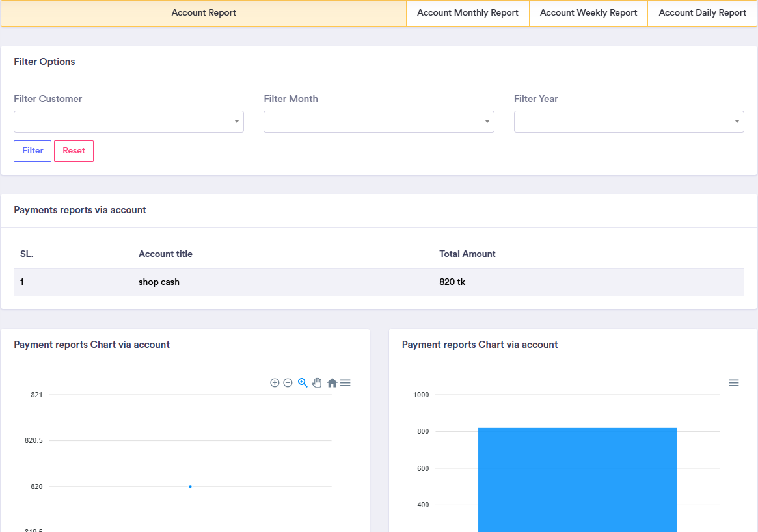Click the pink Reset button
The height and width of the screenshot is (532, 758).
(74, 151)
